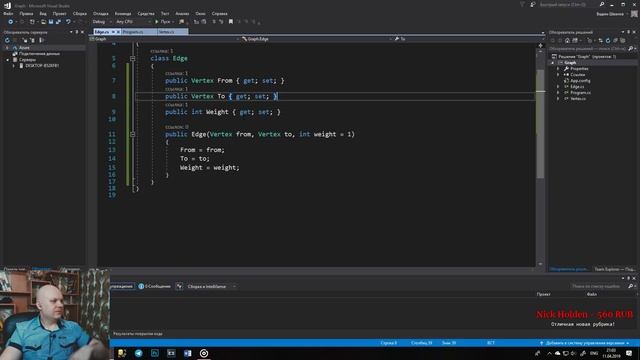Viewport: 640px width, 360px height.
Task: Open Word from the taskbar
Action: (x=187, y=353)
